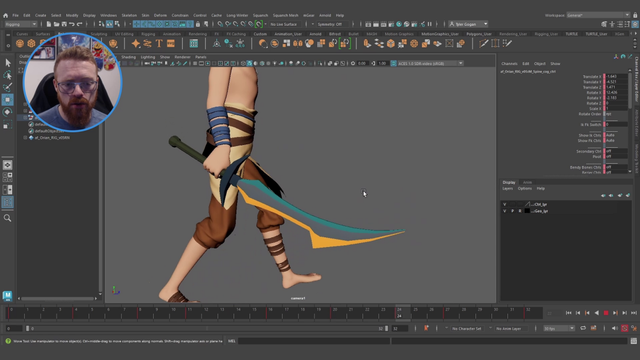Viewport: 640px width, 360px height.
Task: Play backwards button on timeline
Action: pyautogui.click(x=596, y=313)
